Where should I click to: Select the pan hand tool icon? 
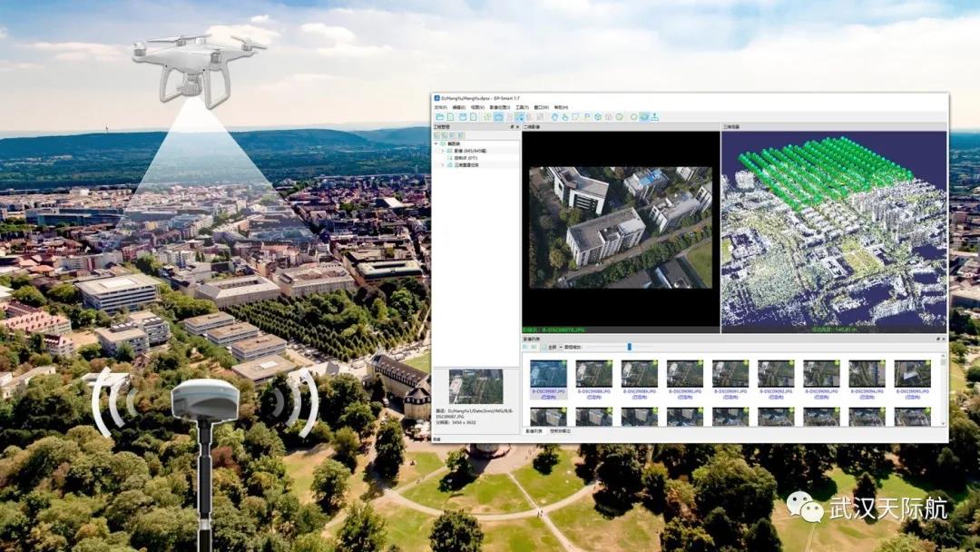[x=554, y=117]
